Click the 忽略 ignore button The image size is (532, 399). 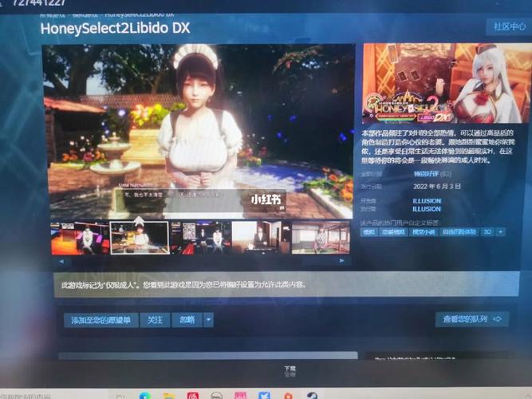click(187, 320)
